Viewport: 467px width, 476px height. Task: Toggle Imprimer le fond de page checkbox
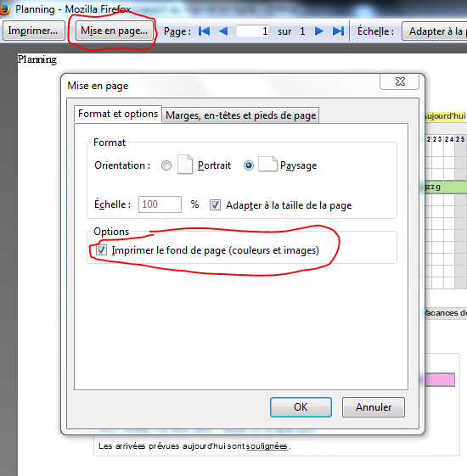click(x=101, y=250)
